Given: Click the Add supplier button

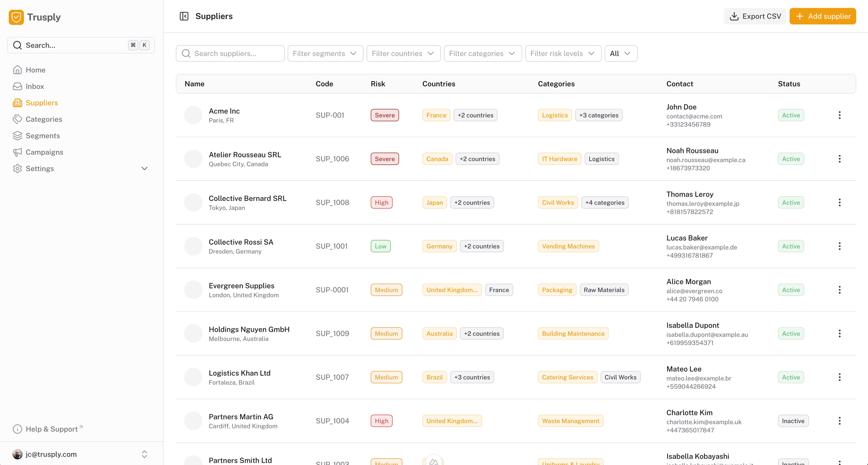Looking at the screenshot, I should point(822,16).
